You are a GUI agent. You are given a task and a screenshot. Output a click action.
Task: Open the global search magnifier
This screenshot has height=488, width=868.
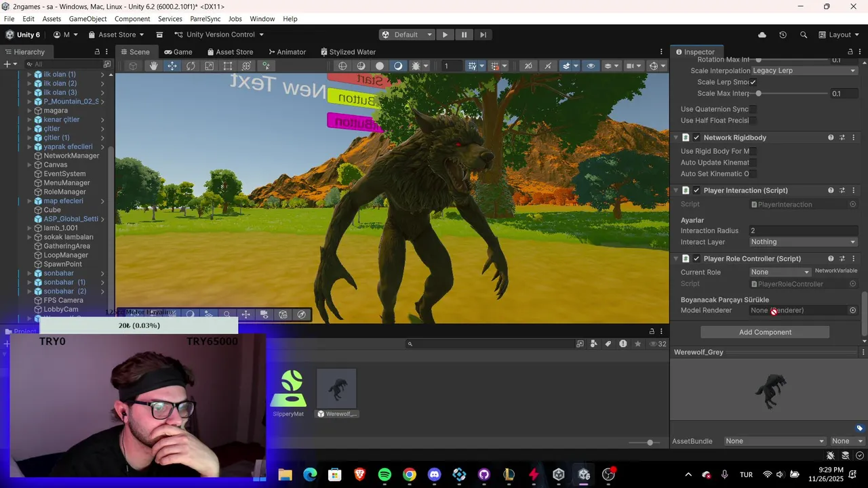(804, 35)
